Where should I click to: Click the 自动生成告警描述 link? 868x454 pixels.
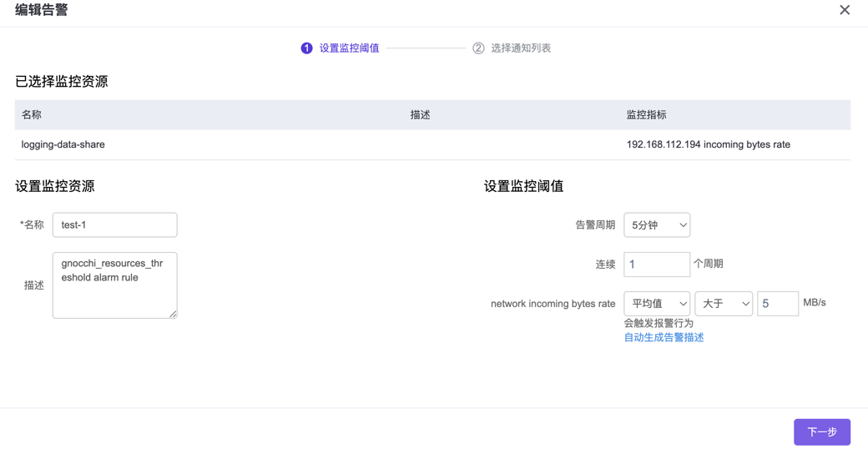point(664,338)
